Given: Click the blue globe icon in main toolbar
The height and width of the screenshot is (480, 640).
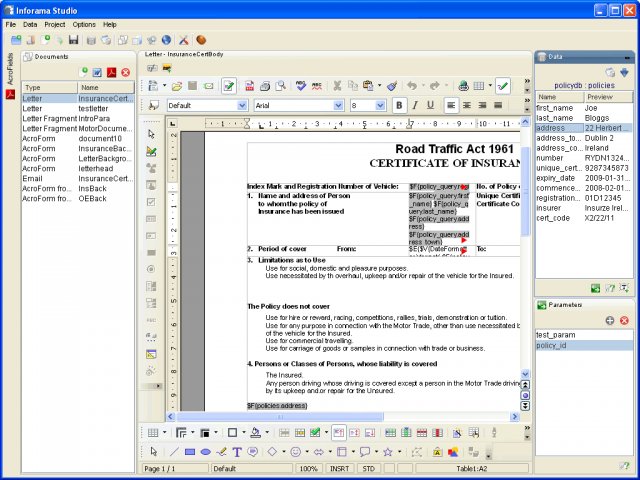Looking at the screenshot, I should [x=166, y=40].
